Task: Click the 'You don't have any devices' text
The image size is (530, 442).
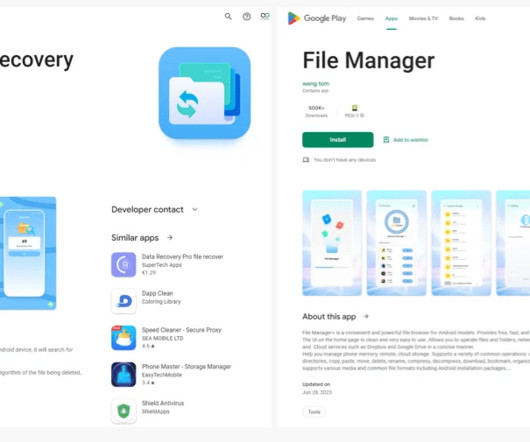Action: pos(344,160)
